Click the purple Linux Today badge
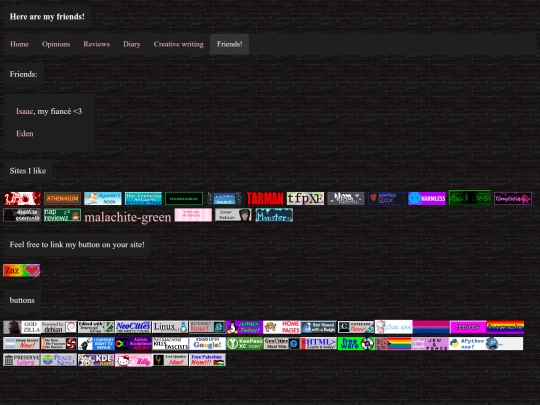 (x=245, y=327)
